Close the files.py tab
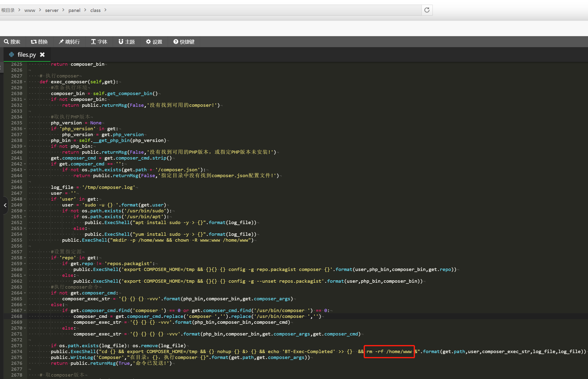The width and height of the screenshot is (588, 379). click(42, 55)
